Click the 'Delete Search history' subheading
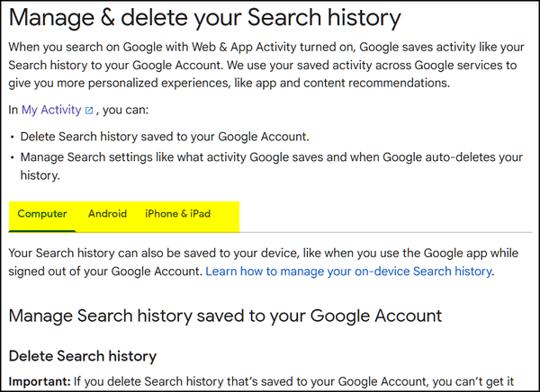 click(83, 356)
